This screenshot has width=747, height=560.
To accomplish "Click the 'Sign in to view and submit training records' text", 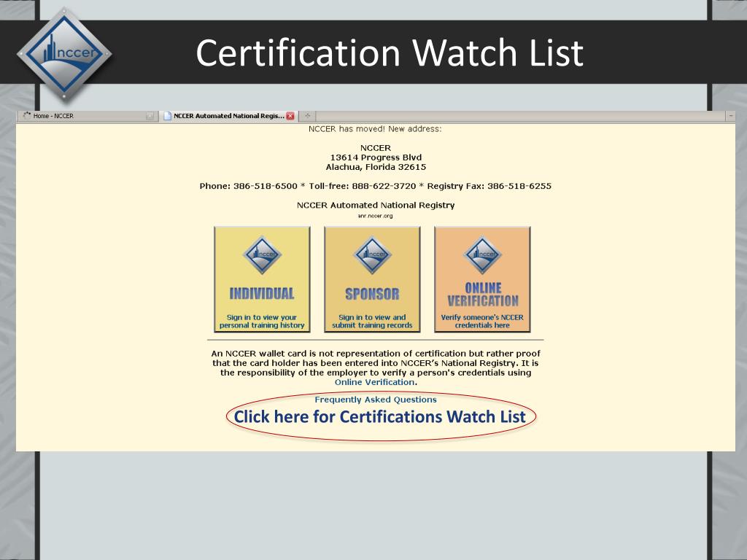I will pos(372,321).
